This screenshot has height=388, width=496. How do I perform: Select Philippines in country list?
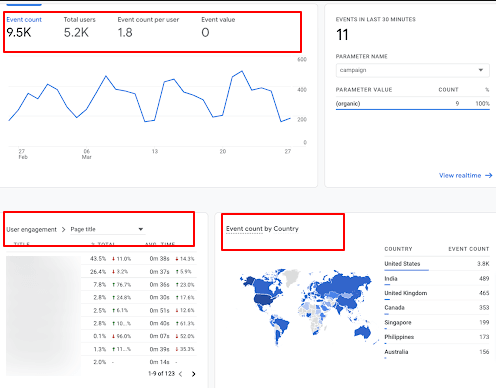tap(399, 337)
